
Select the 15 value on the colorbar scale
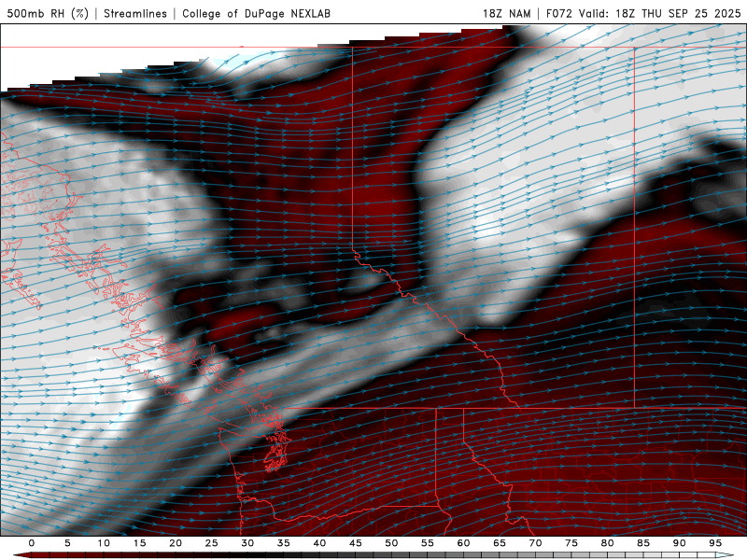click(139, 543)
